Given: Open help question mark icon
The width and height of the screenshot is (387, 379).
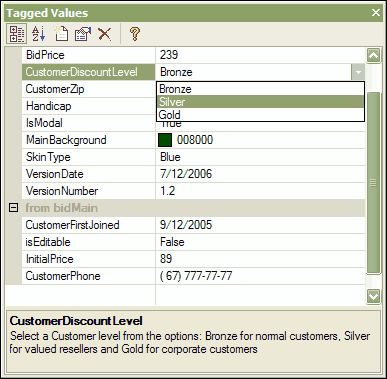Looking at the screenshot, I should click(x=135, y=34).
